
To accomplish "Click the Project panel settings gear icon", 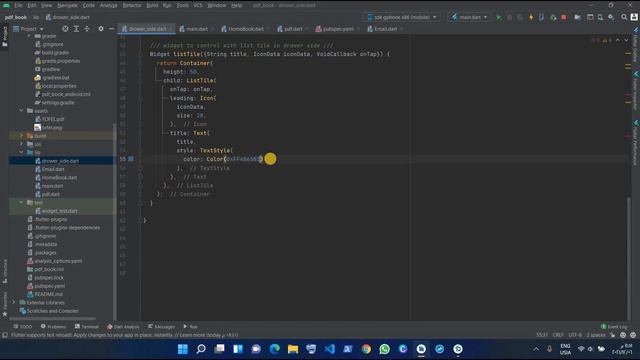I will 101,29.
